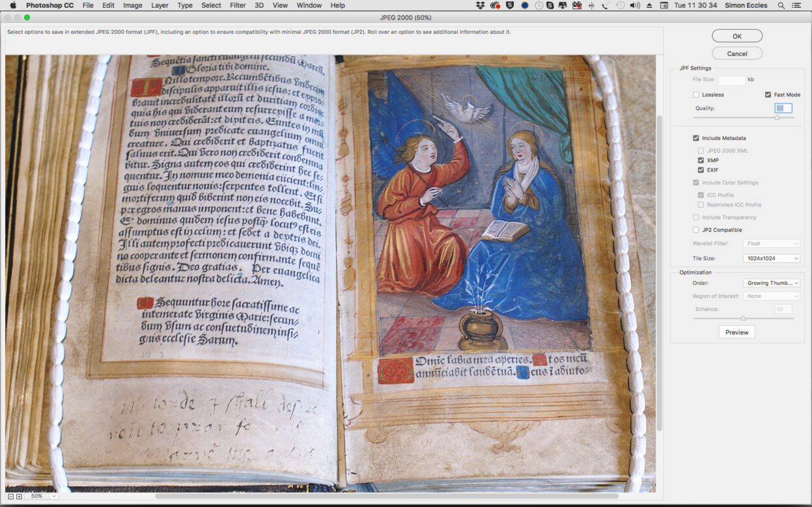Open the Filter menu
The width and height of the screenshot is (812, 507).
[x=237, y=5]
